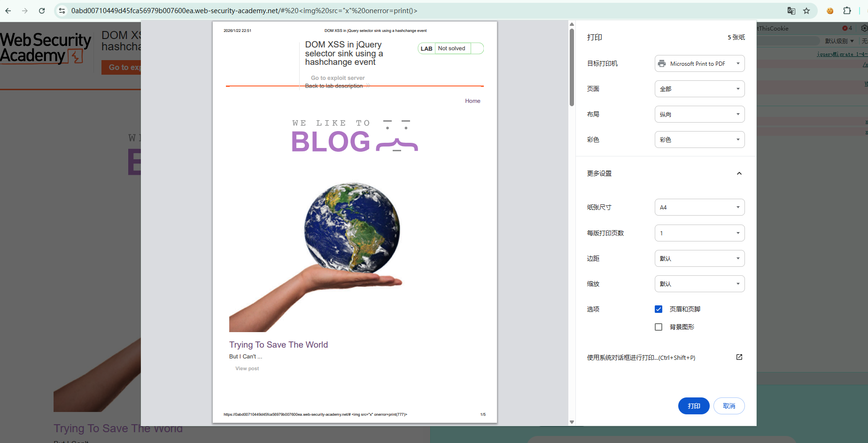Click the jqueryMigrate link in DevTools console
The height and width of the screenshot is (443, 868).
[842, 54]
